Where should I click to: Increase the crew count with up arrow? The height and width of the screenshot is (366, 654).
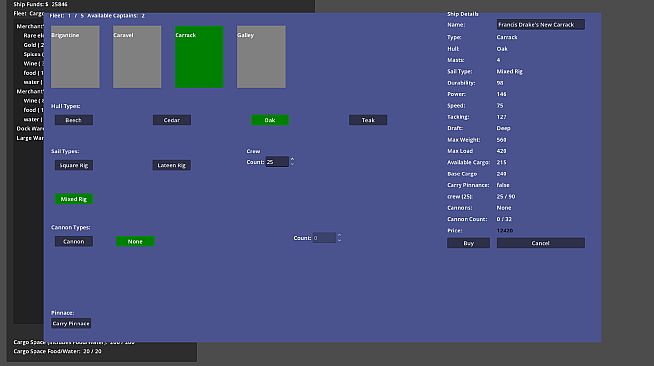292,159
